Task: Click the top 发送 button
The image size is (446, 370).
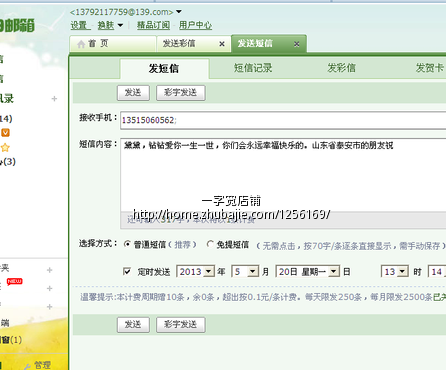Action: (x=133, y=93)
